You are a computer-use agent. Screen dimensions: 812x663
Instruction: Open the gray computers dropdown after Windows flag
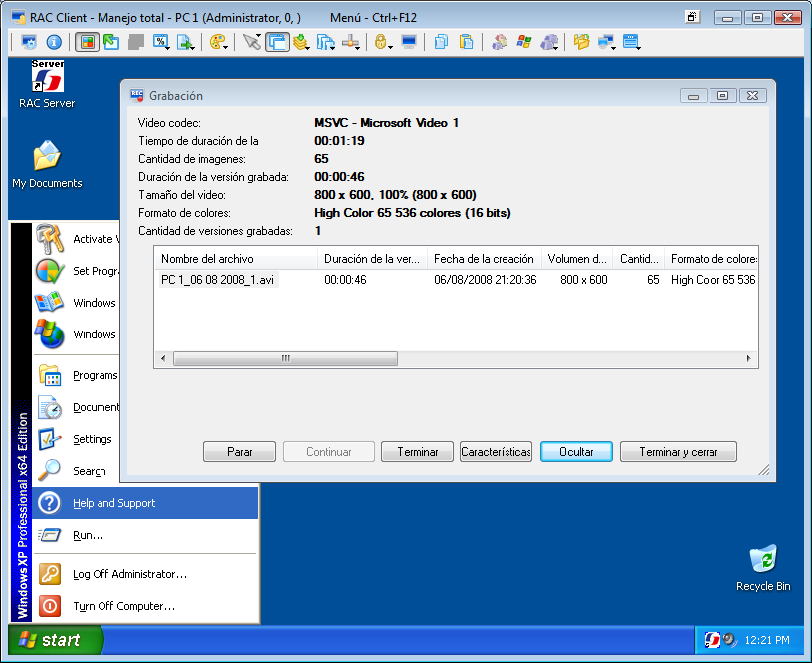click(549, 42)
